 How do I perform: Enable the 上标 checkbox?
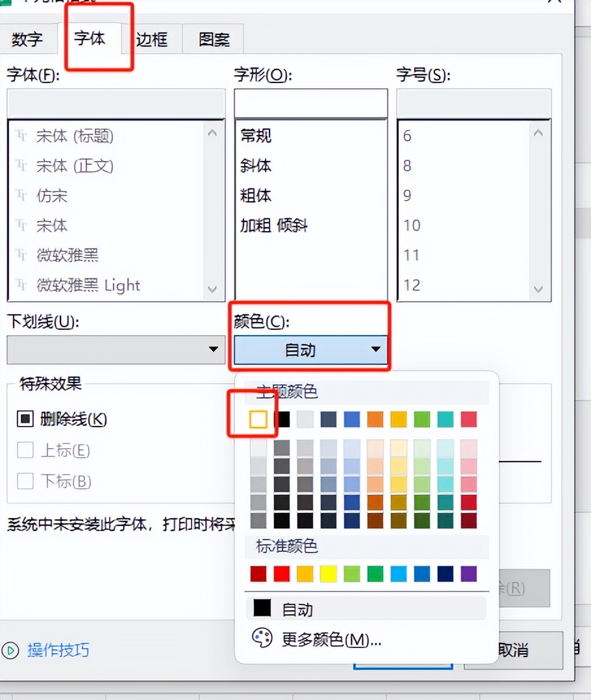25,450
